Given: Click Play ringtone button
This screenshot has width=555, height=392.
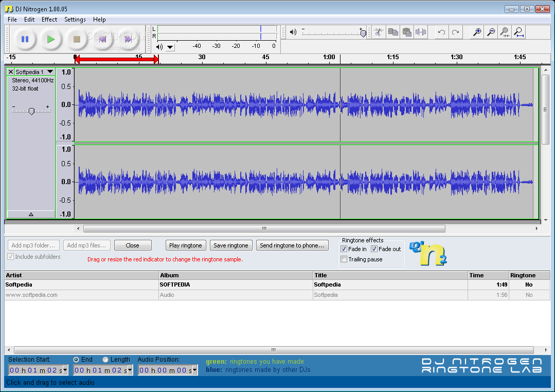Looking at the screenshot, I should [186, 245].
